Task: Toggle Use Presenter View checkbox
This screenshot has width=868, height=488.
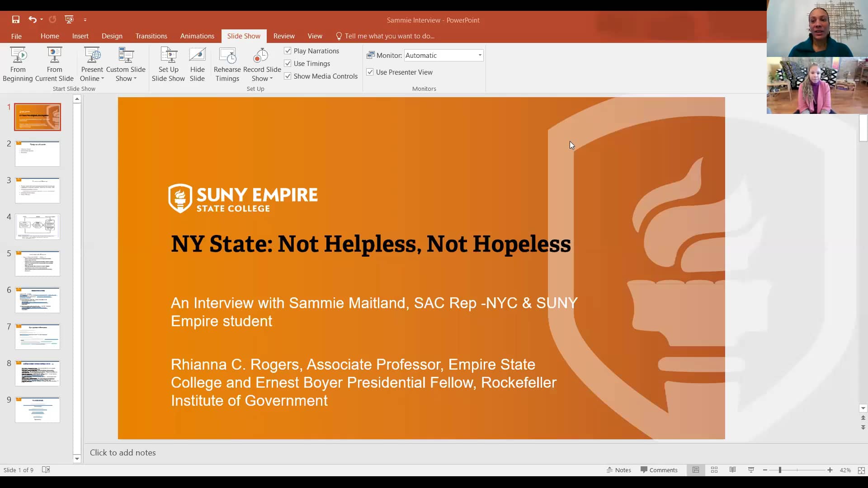Action: tap(370, 72)
